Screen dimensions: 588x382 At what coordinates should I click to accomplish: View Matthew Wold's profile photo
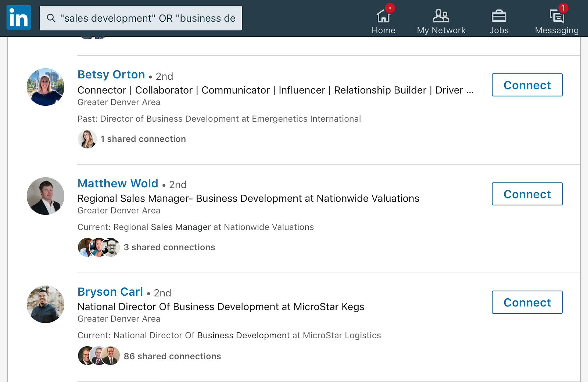pos(46,196)
